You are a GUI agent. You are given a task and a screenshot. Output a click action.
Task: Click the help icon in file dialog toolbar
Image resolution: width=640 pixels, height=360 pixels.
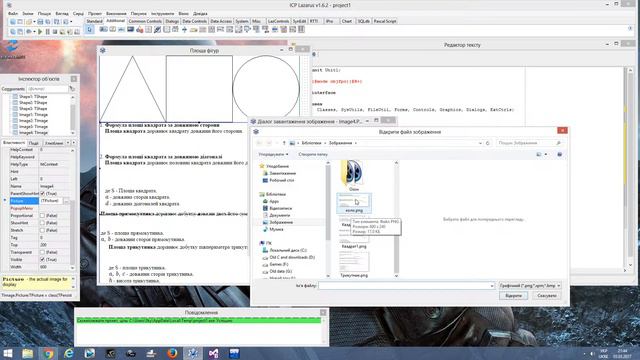point(560,154)
